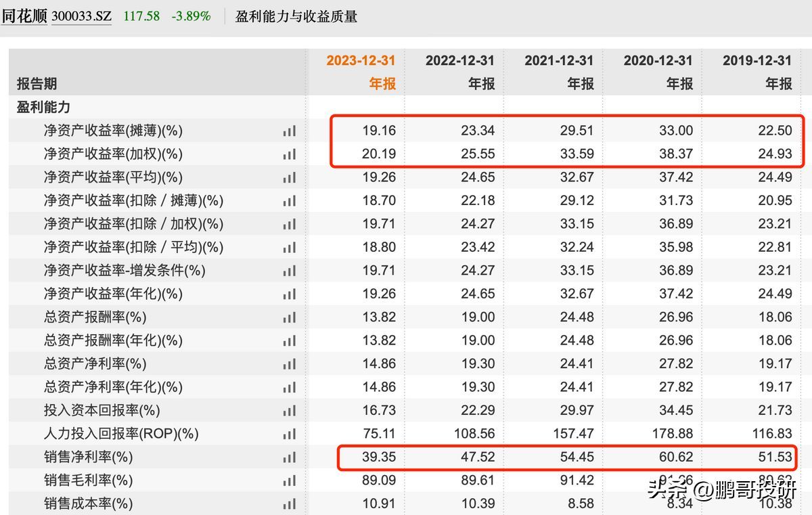Screen dimensions: 812x515
Task: Collapse the 盈利能力 section header
Action: (43, 108)
